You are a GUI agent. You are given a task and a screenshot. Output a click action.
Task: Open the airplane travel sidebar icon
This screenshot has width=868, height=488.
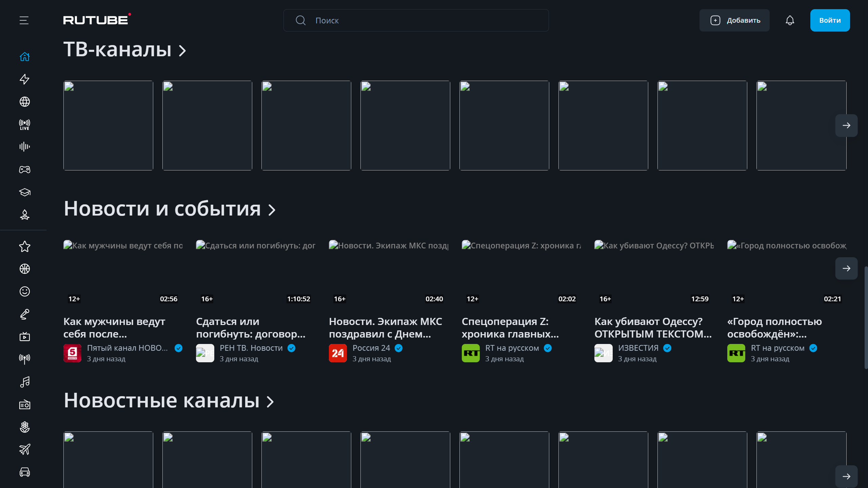(x=24, y=449)
